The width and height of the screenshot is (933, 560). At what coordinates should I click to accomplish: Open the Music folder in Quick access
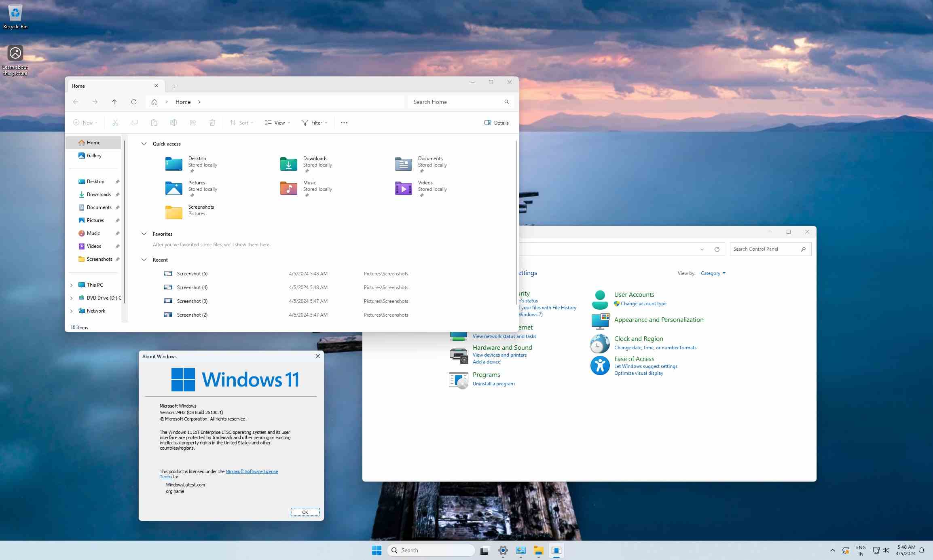[x=288, y=188]
